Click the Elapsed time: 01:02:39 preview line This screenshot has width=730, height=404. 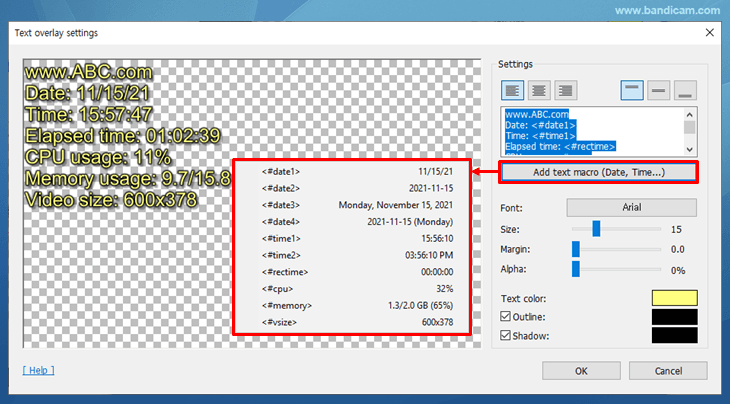(x=122, y=136)
